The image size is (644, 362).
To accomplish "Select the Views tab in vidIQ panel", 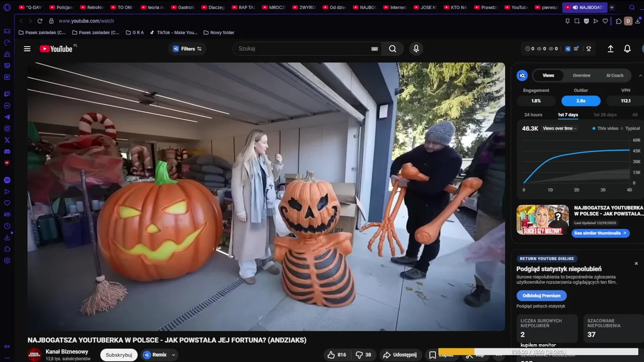I will coord(548,75).
